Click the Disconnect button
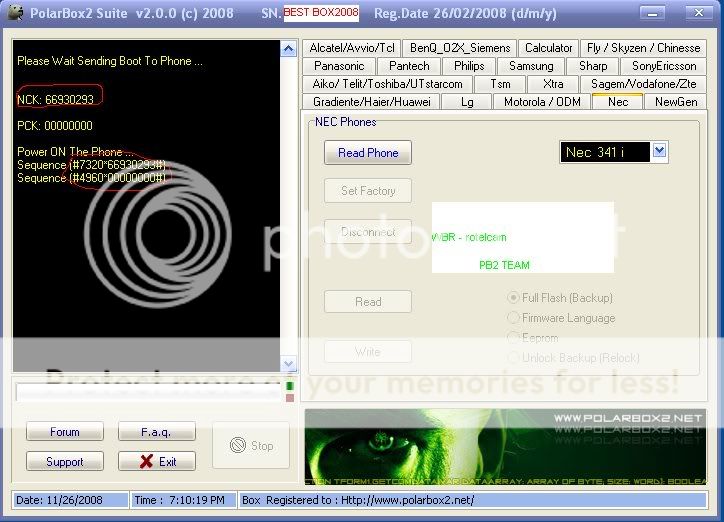The height and width of the screenshot is (522, 724). 368,231
